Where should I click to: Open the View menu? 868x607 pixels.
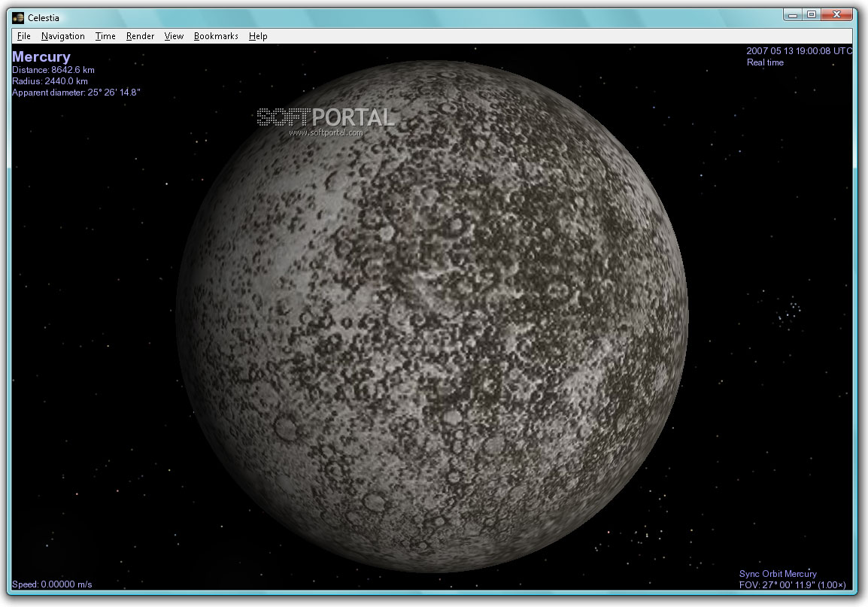174,36
